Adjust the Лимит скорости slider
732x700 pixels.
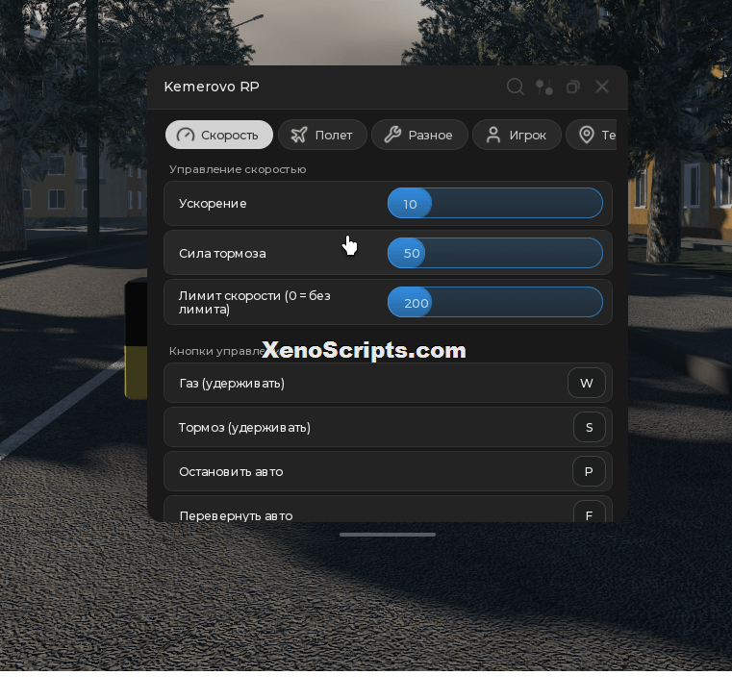coord(494,302)
